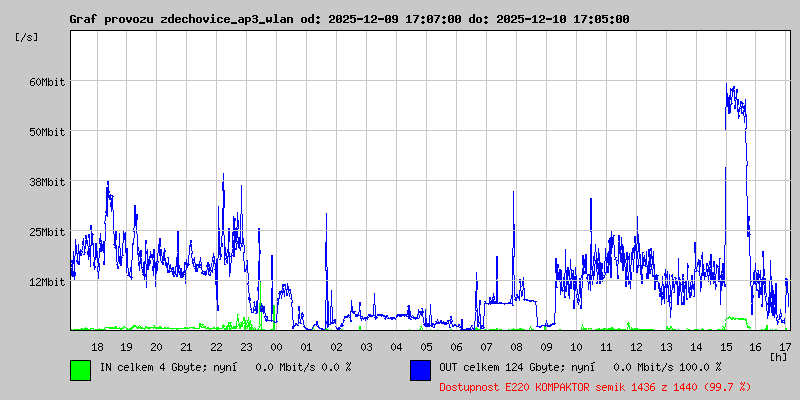Screen dimensions: 800x400
Task: Click the '25Mbit' y-axis label
Action: click(x=47, y=232)
